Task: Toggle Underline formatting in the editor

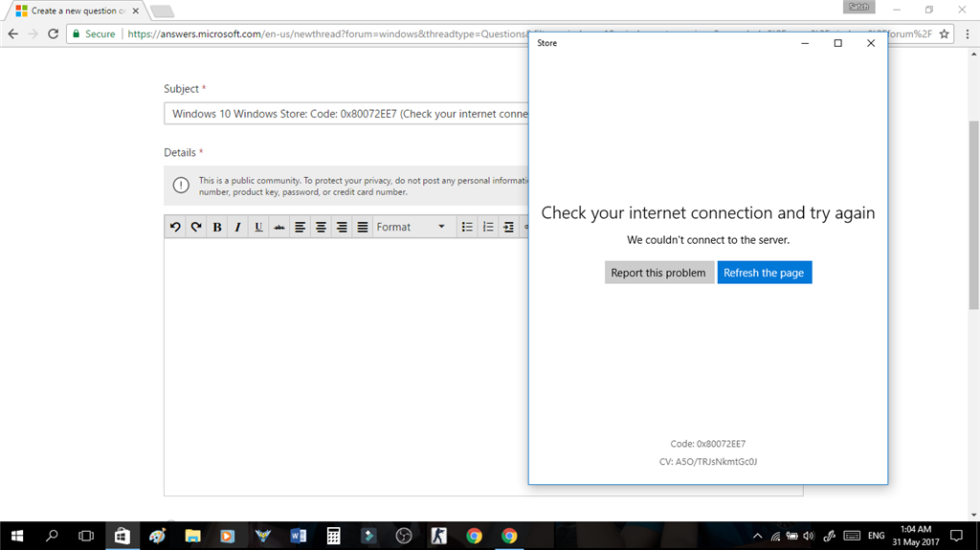Action: (258, 227)
